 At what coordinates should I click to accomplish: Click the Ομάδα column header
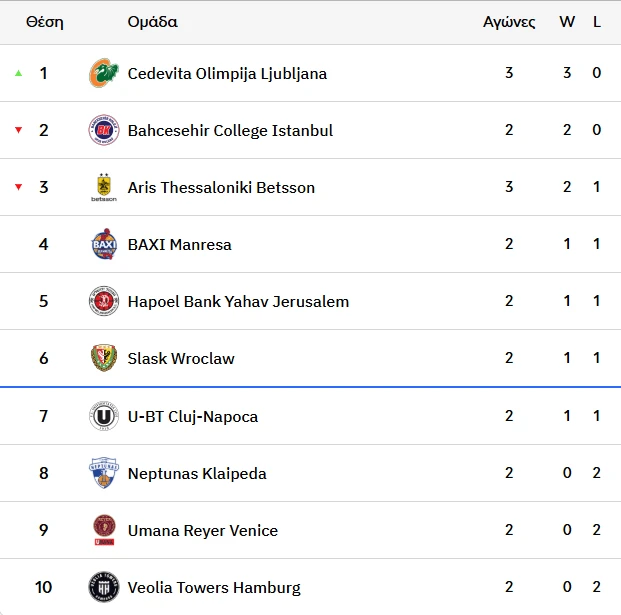pyautogui.click(x=152, y=22)
